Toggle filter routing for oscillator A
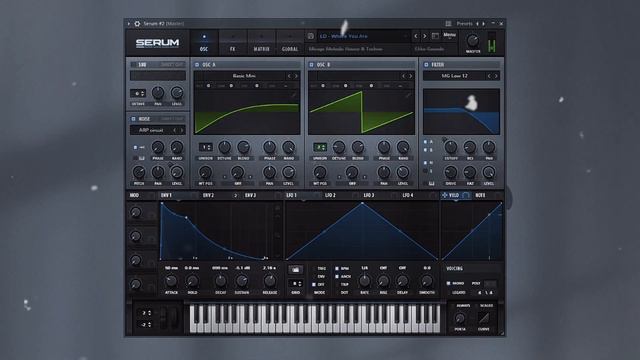The width and height of the screenshot is (640, 360). pos(425,142)
